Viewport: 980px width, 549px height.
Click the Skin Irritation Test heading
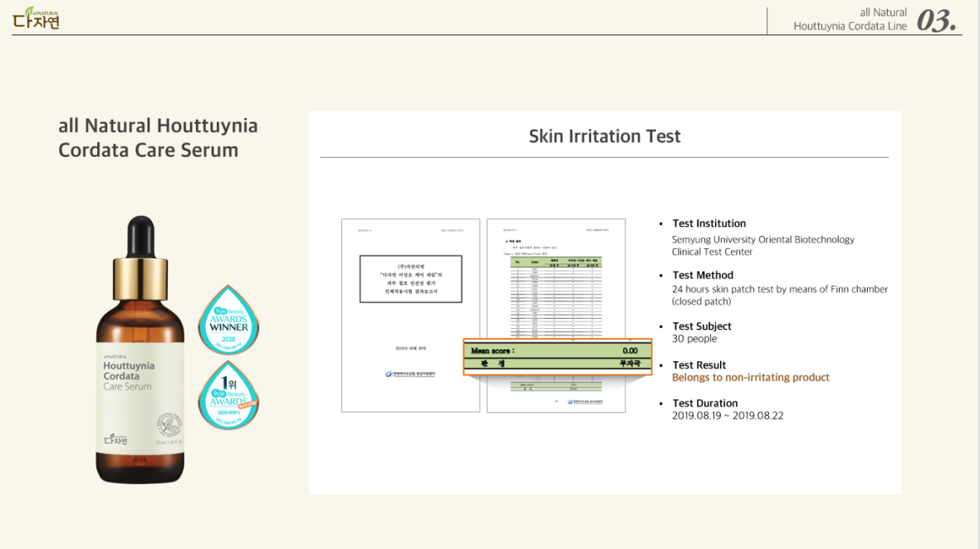[x=604, y=136]
